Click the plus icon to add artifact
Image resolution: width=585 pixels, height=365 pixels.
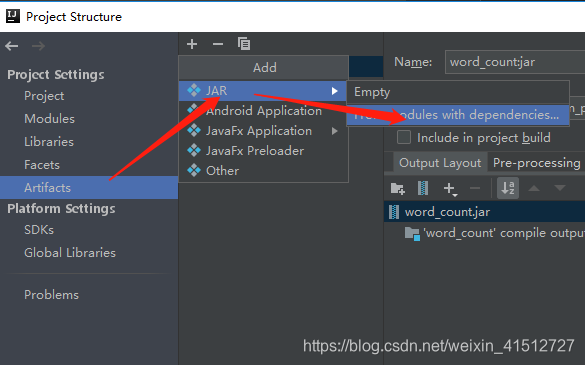pos(192,44)
